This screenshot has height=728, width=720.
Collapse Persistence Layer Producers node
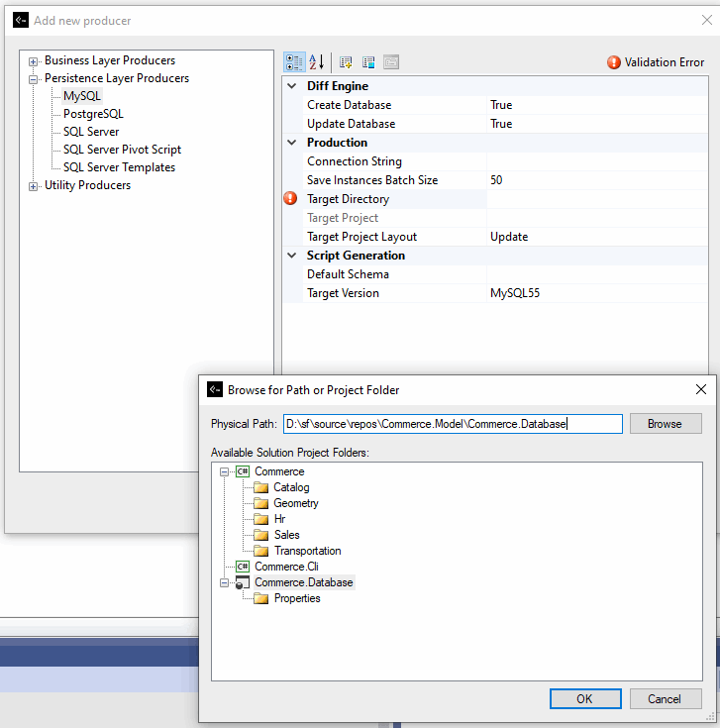click(33, 79)
